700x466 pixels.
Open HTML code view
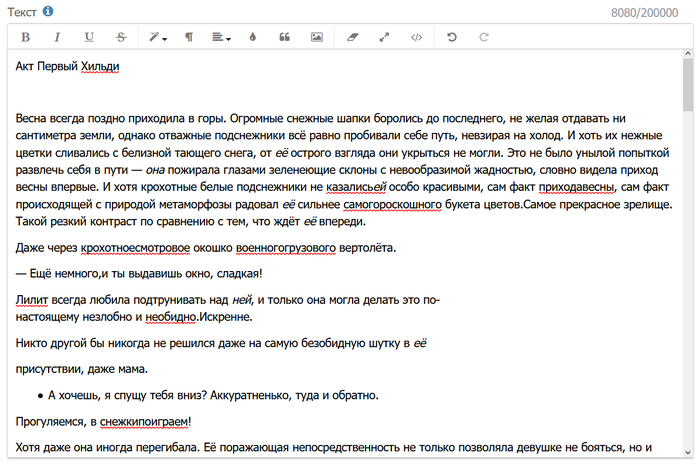click(417, 37)
